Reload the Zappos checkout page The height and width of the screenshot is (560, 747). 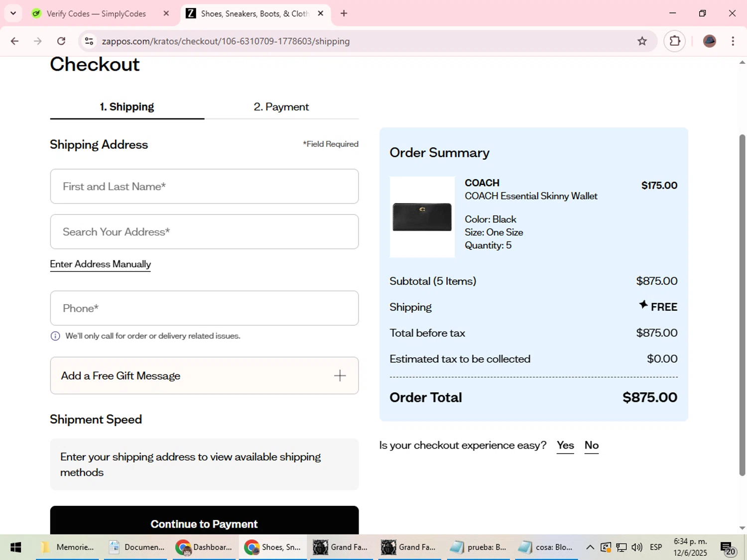click(61, 41)
